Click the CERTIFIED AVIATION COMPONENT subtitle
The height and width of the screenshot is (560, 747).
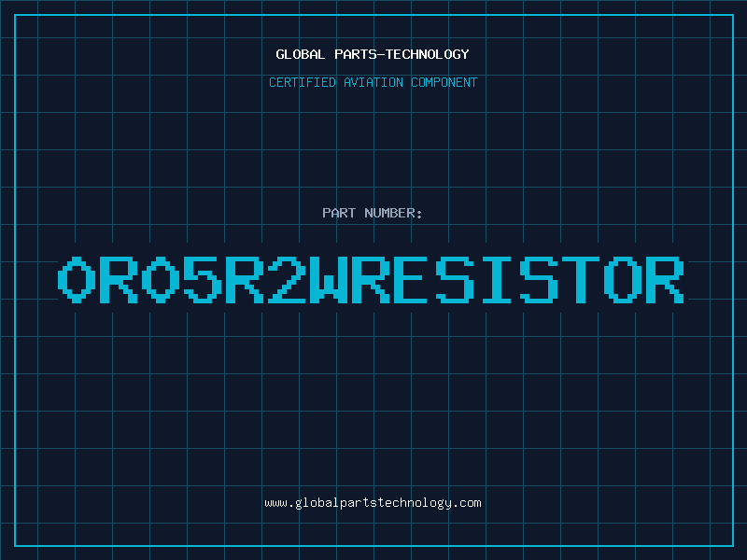coord(373,82)
